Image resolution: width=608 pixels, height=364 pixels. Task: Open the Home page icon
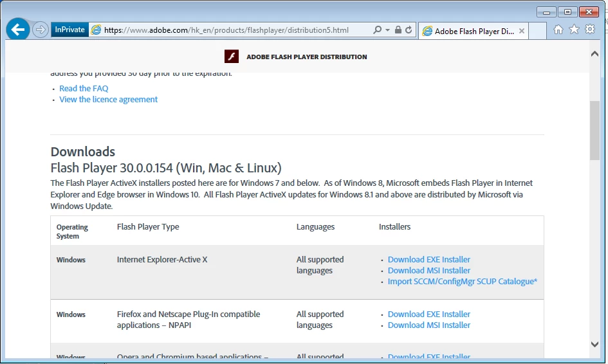(558, 30)
